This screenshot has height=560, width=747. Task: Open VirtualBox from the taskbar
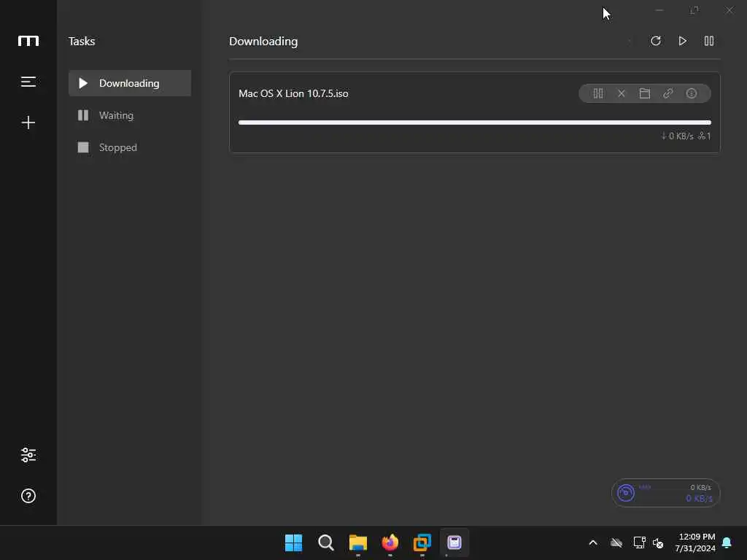pyautogui.click(x=422, y=542)
